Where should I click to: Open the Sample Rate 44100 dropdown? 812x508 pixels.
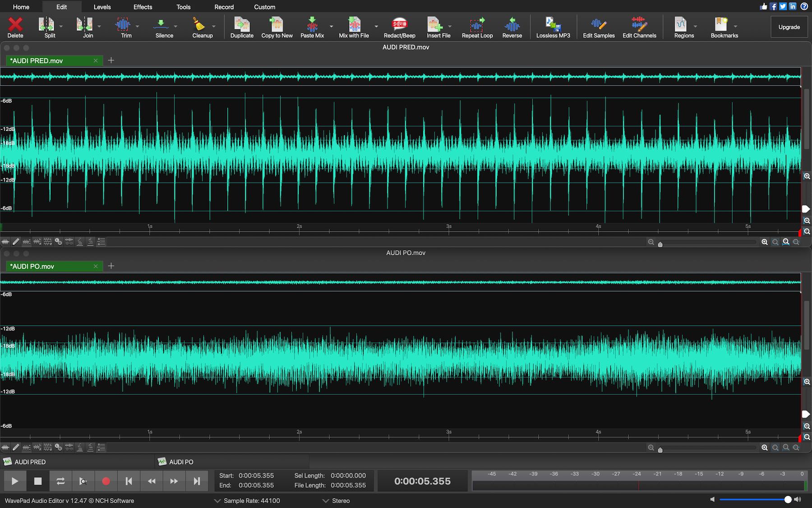tap(247, 501)
